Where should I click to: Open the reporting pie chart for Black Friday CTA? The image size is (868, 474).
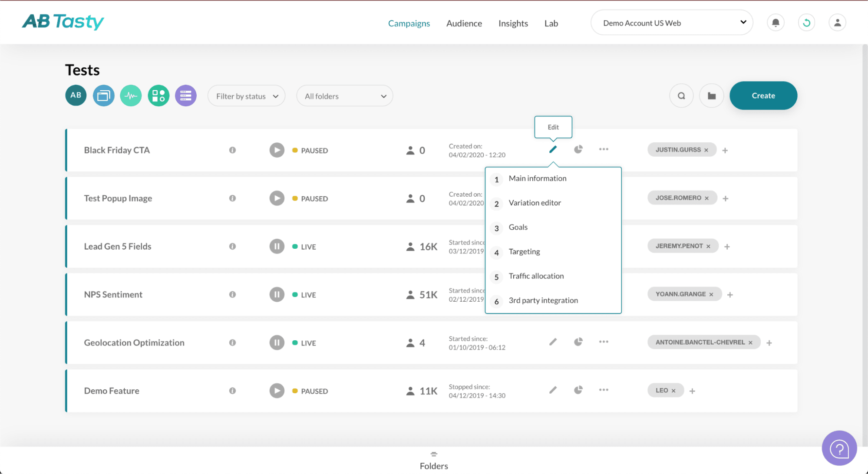pos(578,149)
